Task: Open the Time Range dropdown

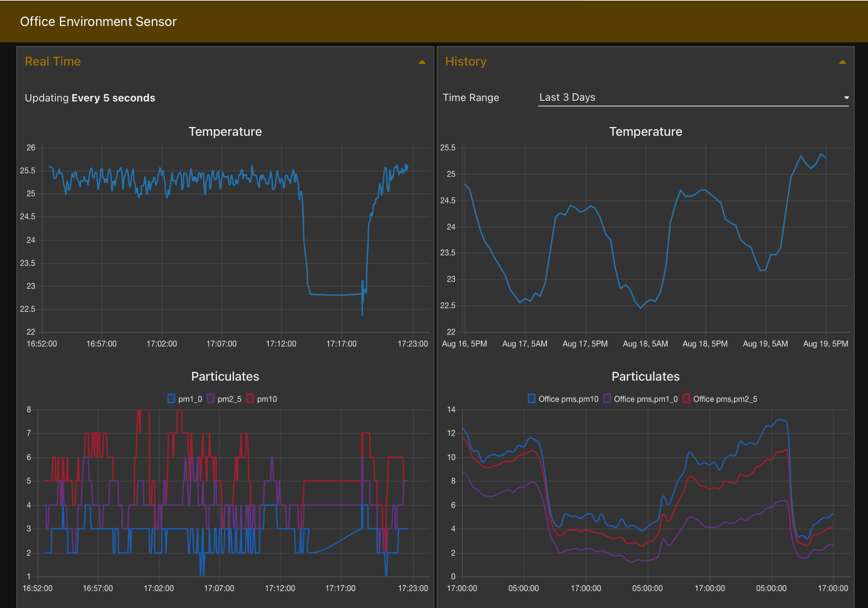Action: 693,98
